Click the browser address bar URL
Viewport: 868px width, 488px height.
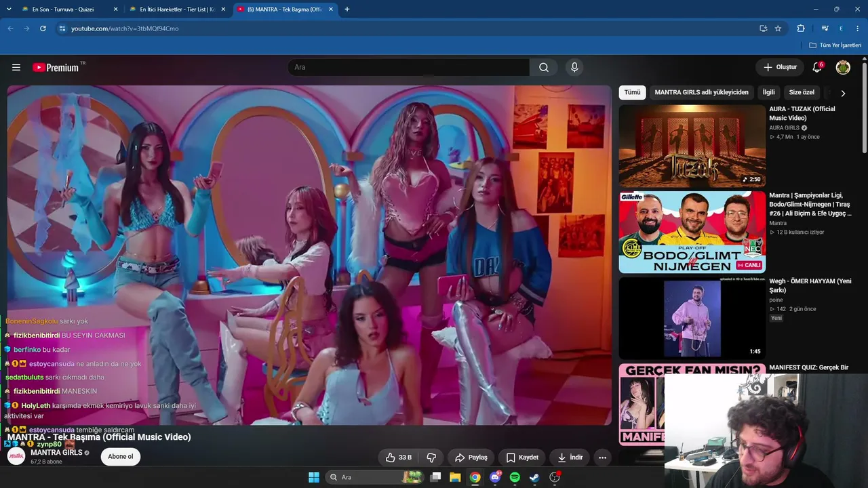pyautogui.click(x=125, y=28)
